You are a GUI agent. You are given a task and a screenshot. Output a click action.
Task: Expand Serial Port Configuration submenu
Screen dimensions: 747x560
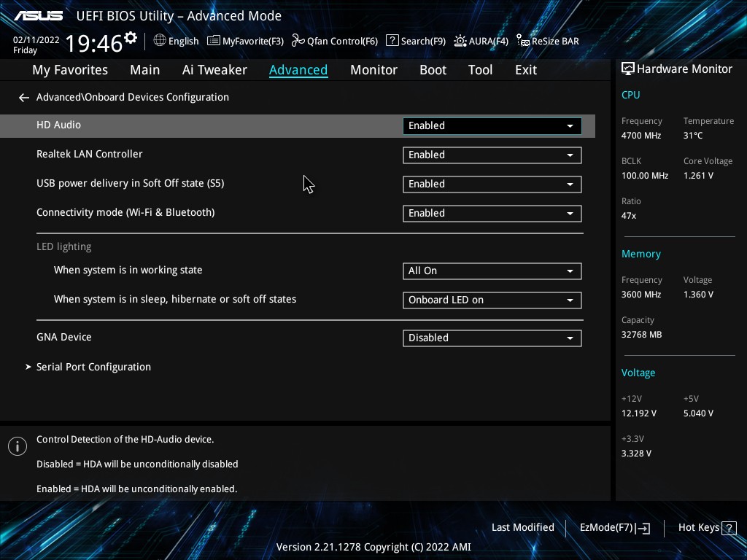[x=93, y=367]
